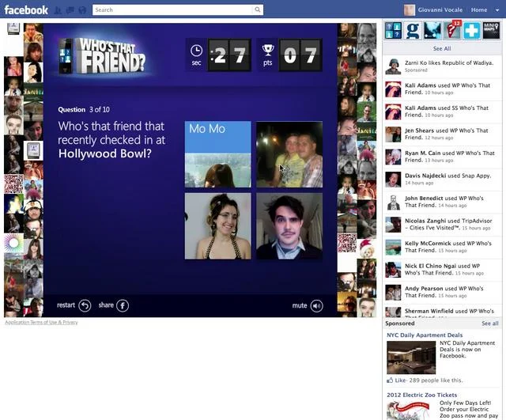Image resolution: width=506 pixels, height=420 pixels.
Task: Choose the man with mustache answer photo
Action: [x=289, y=226]
